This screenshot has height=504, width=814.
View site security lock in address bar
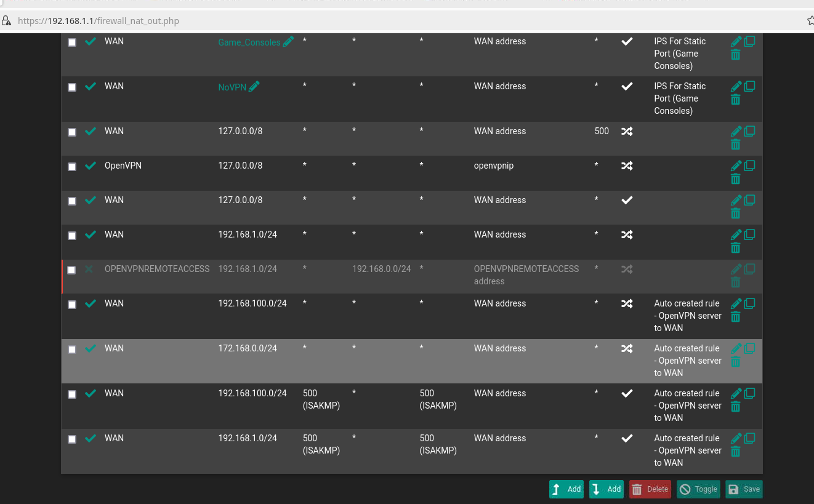click(x=6, y=20)
